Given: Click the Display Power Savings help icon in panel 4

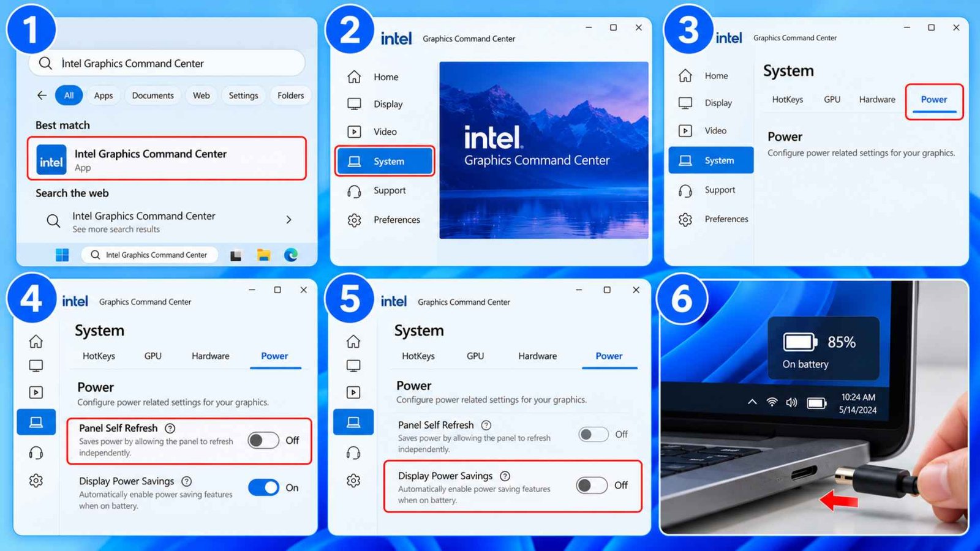Looking at the screenshot, I should (187, 481).
